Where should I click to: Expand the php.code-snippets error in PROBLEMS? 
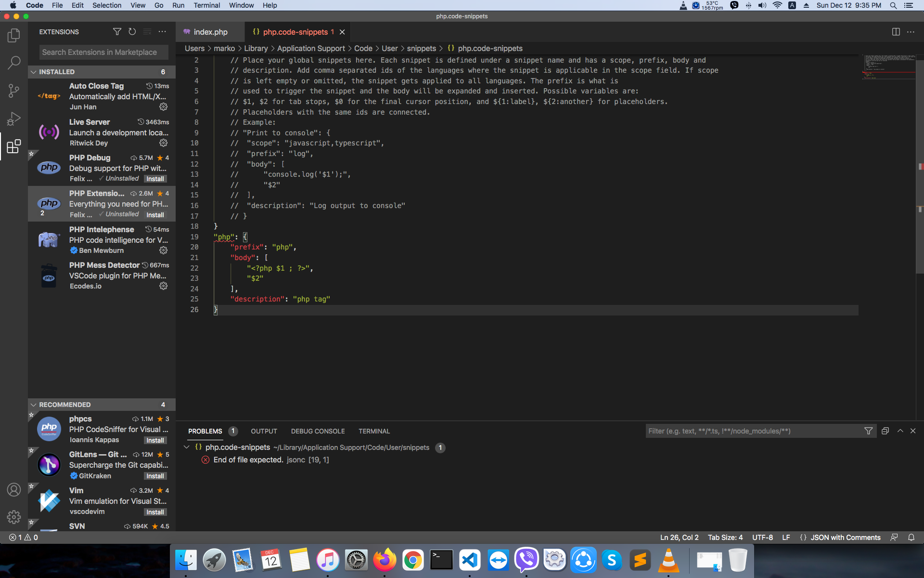pyautogui.click(x=188, y=447)
